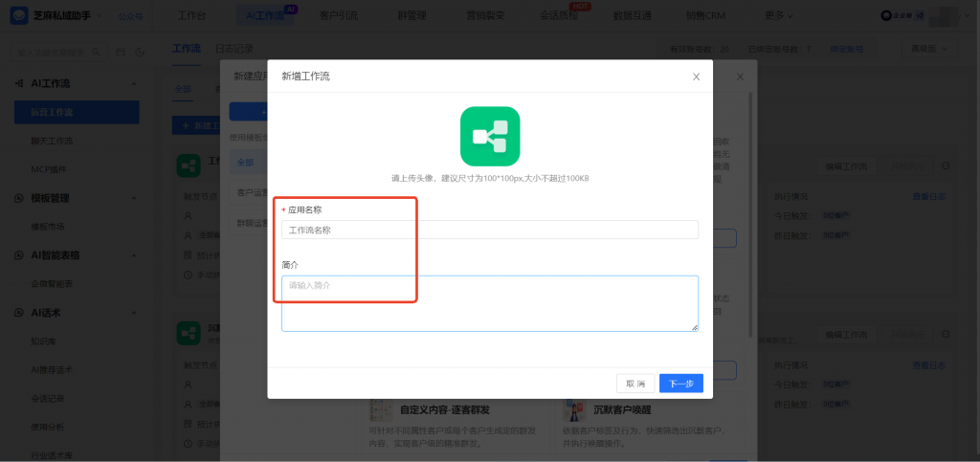
Task: Click the second workflow card's green icon
Action: coord(189,334)
